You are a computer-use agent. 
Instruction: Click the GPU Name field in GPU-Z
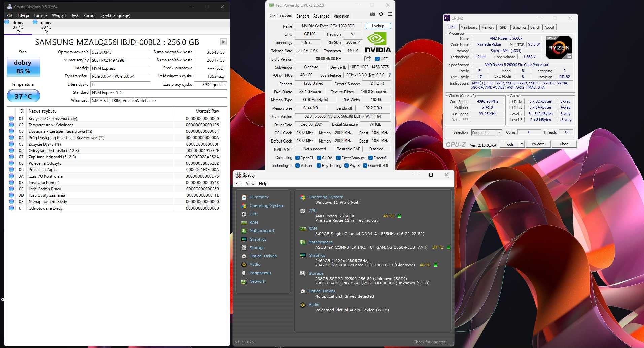coord(328,26)
